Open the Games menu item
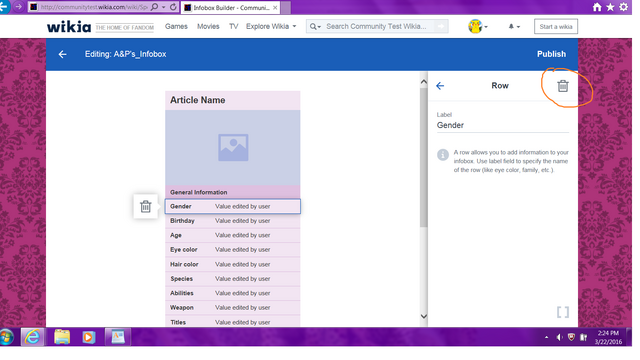This screenshot has height=360, width=640. [x=176, y=27]
